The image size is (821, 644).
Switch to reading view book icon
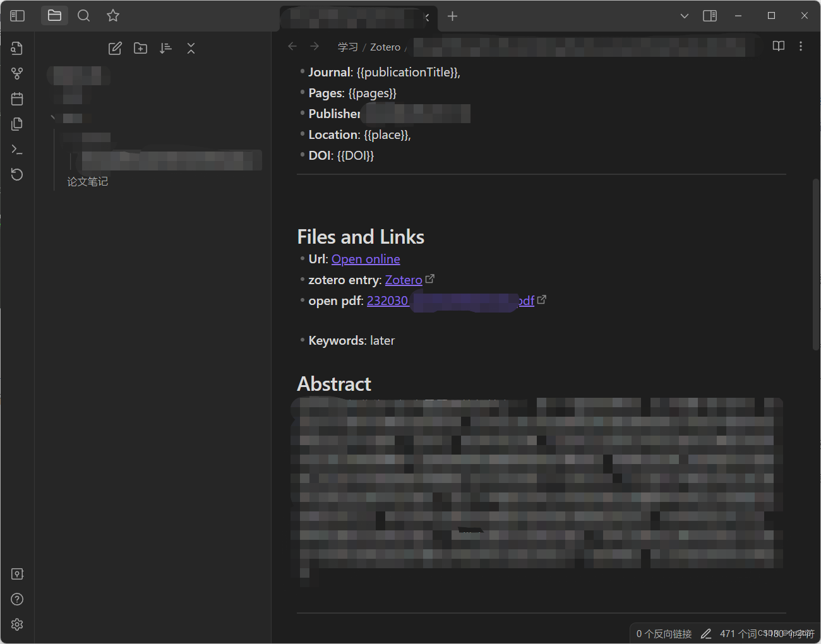point(779,46)
